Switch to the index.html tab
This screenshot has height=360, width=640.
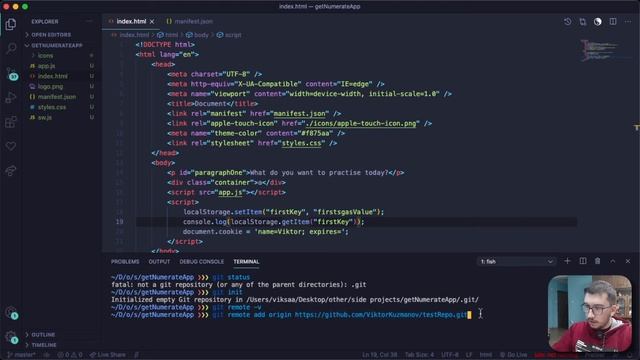pyautogui.click(x=131, y=21)
